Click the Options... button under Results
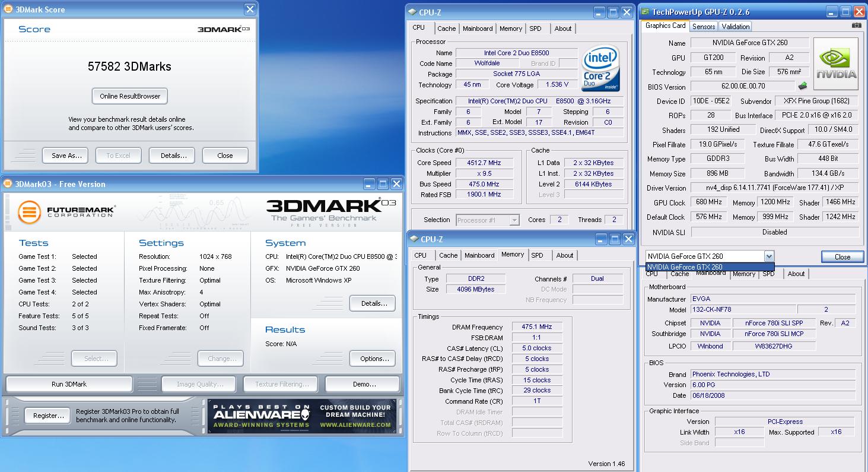The image size is (868, 472). click(x=373, y=359)
